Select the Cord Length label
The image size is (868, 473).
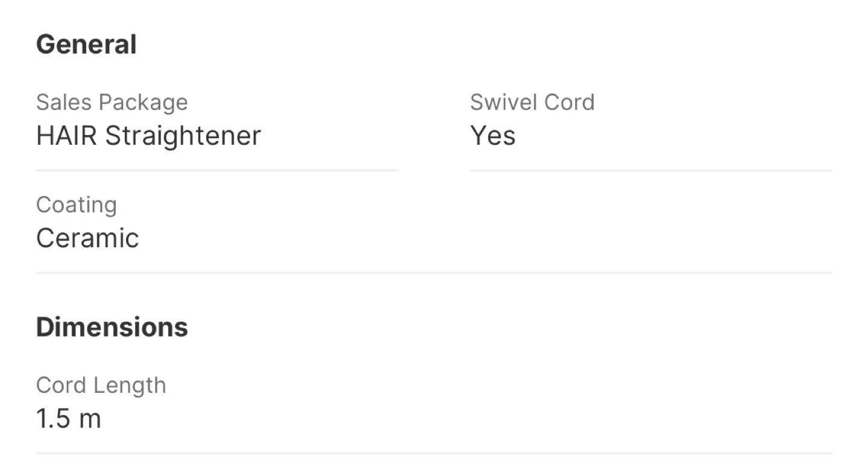[x=101, y=385]
